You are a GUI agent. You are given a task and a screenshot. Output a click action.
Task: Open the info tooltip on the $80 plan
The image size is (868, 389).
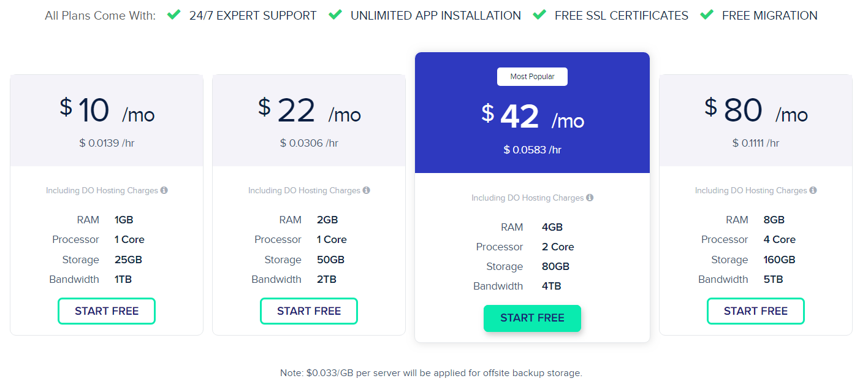[812, 190]
